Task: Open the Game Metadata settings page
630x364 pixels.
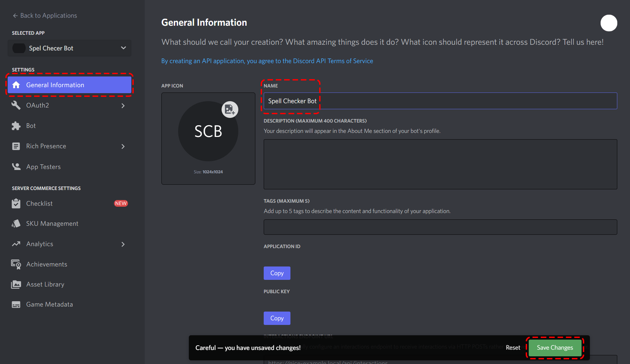Action: [49, 304]
